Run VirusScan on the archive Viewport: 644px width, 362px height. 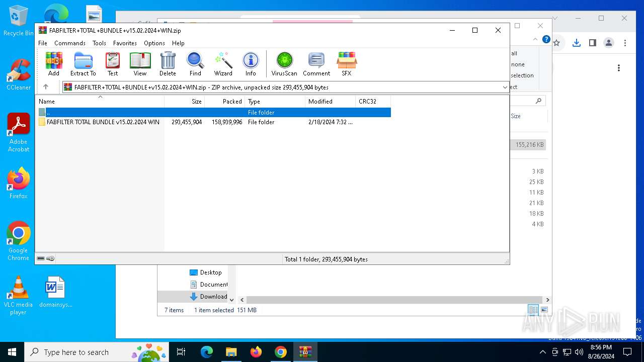click(284, 64)
